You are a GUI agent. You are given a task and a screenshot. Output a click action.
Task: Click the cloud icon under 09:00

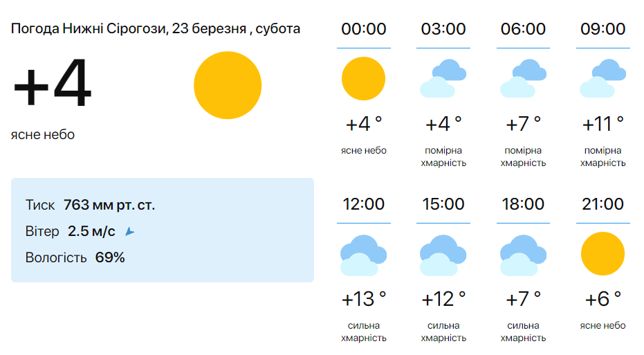(x=603, y=78)
